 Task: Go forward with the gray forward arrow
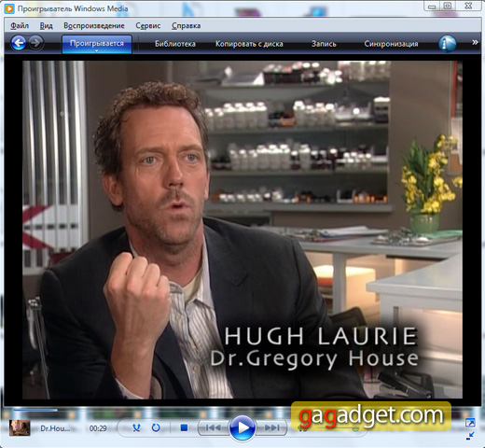click(x=36, y=43)
